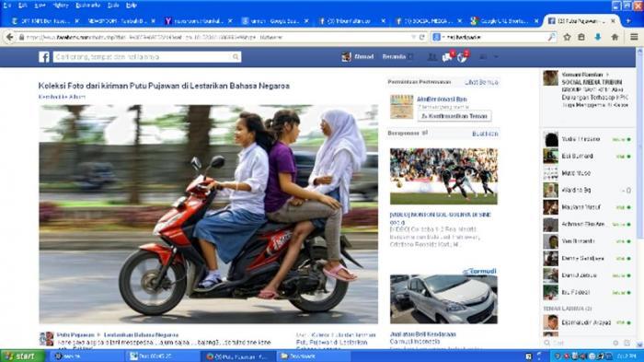Switch to the Google Search tab
The width and height of the screenshot is (644, 362).
pos(274,20)
